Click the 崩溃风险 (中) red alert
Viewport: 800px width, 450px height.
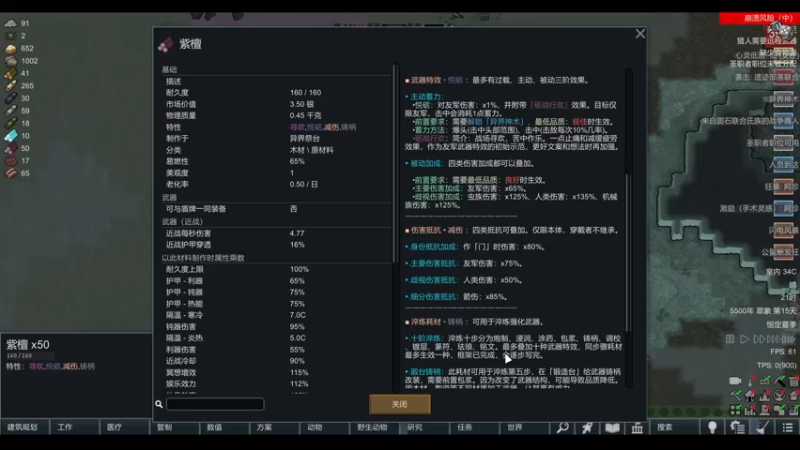[x=758, y=18]
